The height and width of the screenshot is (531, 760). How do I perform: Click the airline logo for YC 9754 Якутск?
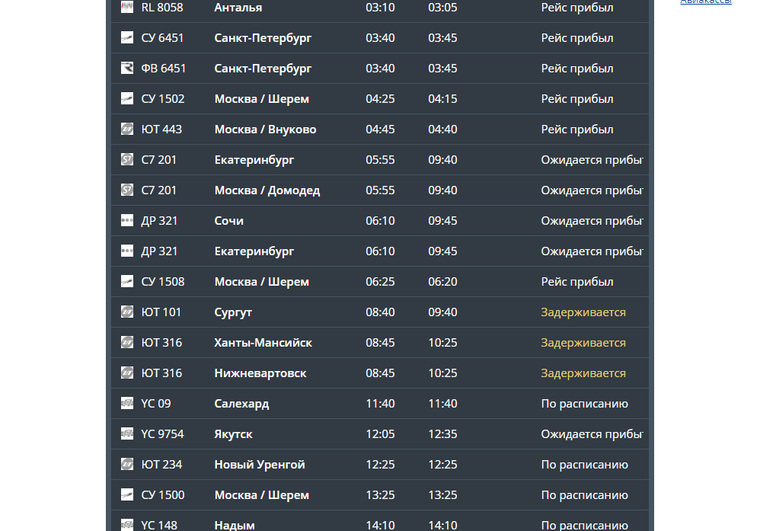[127, 434]
